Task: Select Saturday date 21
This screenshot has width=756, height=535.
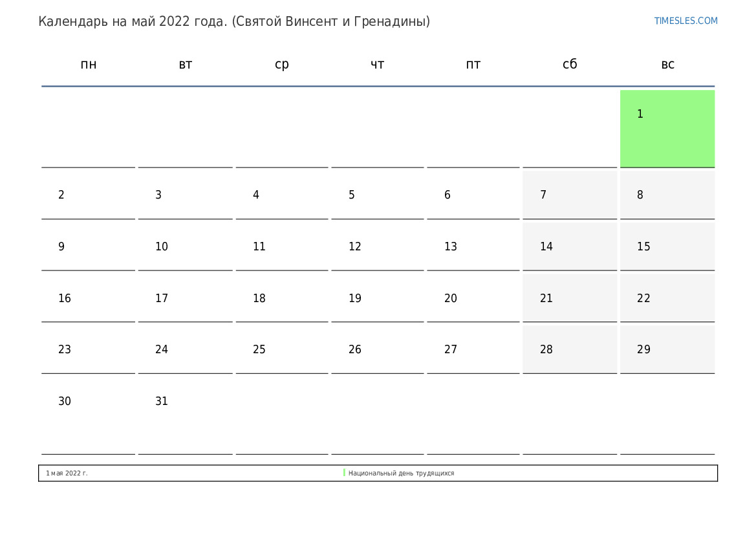Action: pyautogui.click(x=569, y=298)
